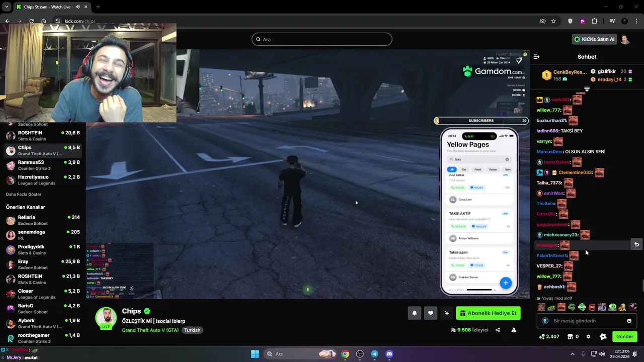Screen dimensions: 644x362
Task: Show hidden system tray icons
Action: pos(572,354)
